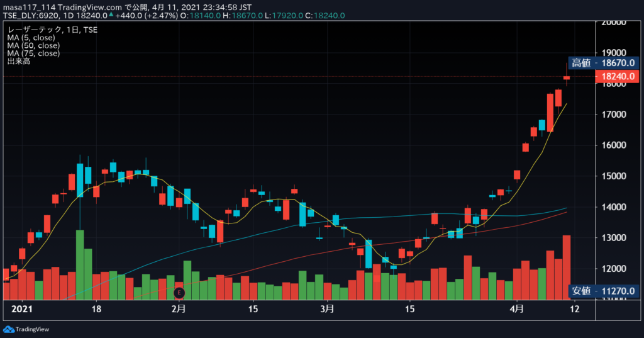The height and width of the screenshot is (338, 644).
Task: Click the close value C:18240.0
Action: (325, 16)
